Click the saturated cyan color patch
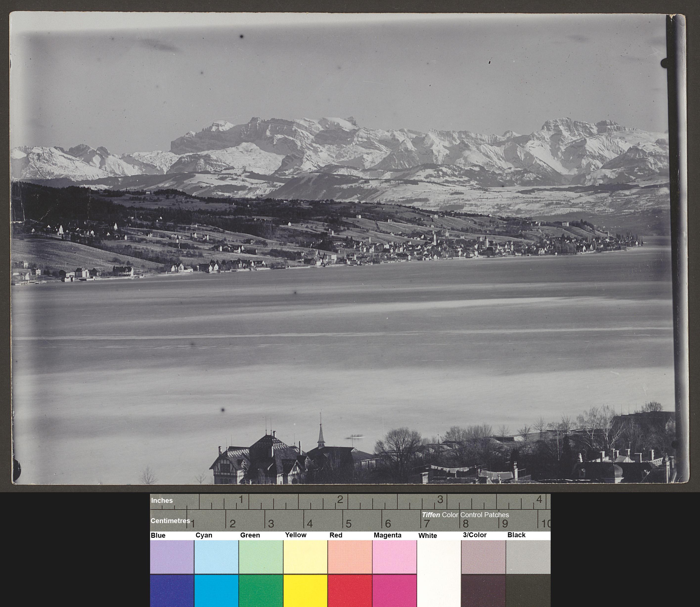The image size is (700, 607). pos(216,591)
